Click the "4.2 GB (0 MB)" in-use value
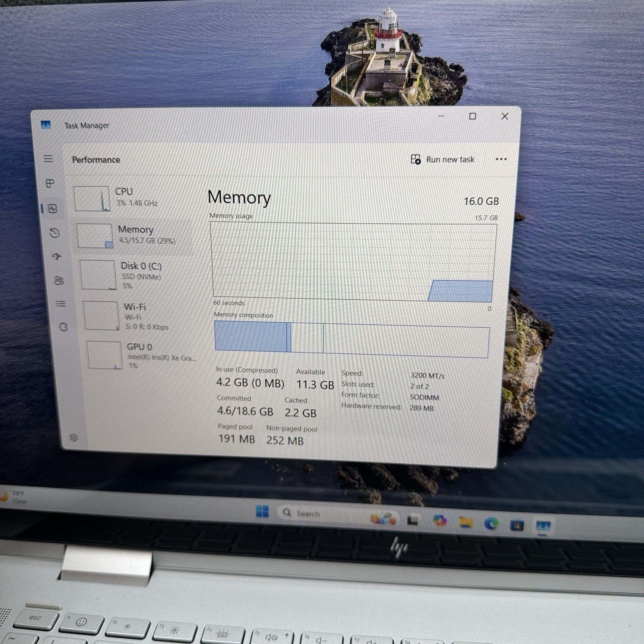 [250, 382]
